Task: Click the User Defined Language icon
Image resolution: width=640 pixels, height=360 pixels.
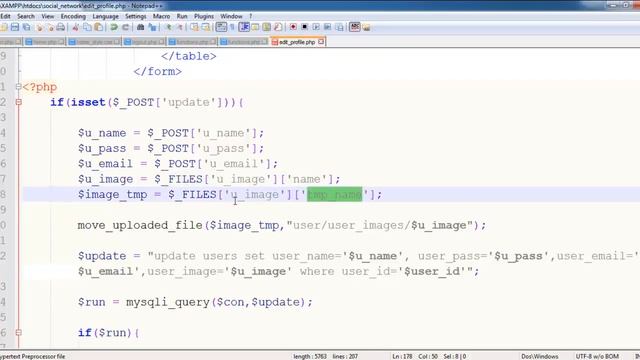Action: click(255, 27)
